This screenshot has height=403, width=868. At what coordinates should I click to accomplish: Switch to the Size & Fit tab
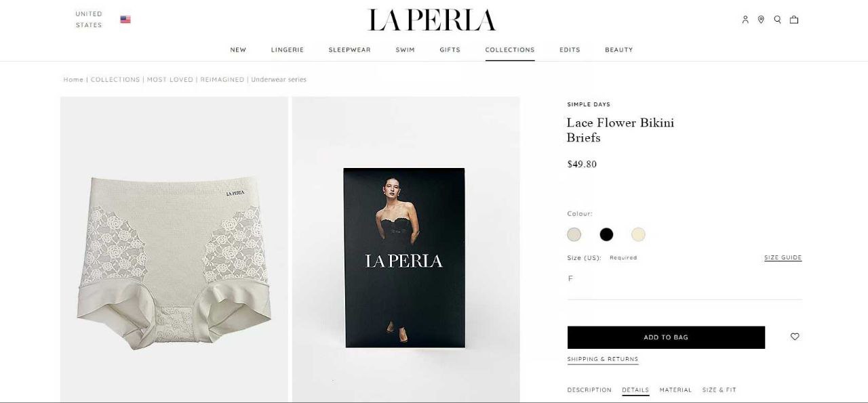[719, 390]
